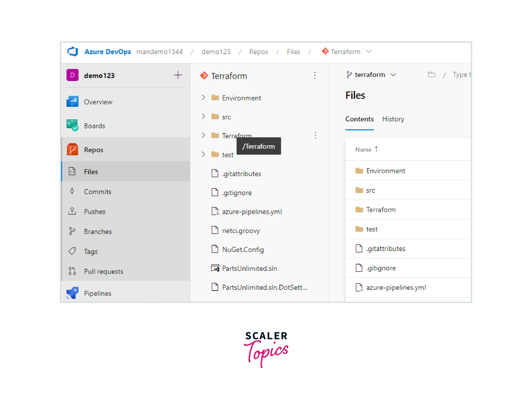Viewport: 532px width, 398px height.
Task: Open Commits in the Repos menu
Action: tap(97, 192)
